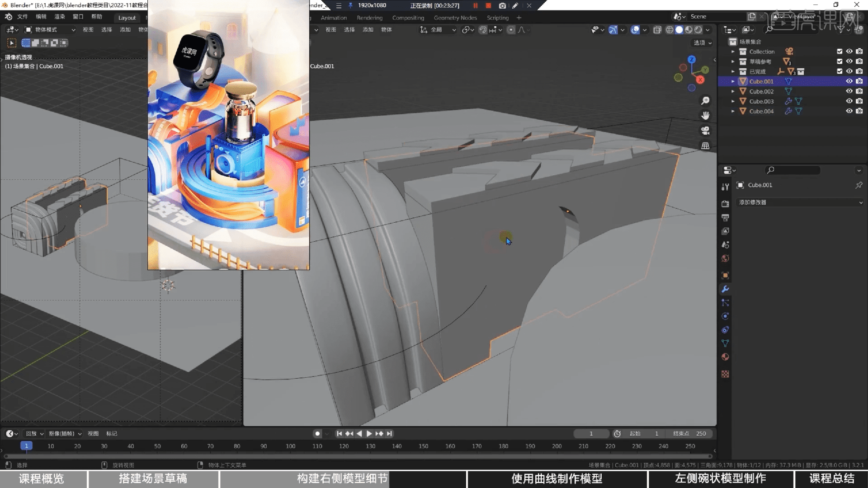This screenshot has height=488, width=868.
Task: Expand the Cube.003 tree row
Action: pyautogui.click(x=733, y=101)
